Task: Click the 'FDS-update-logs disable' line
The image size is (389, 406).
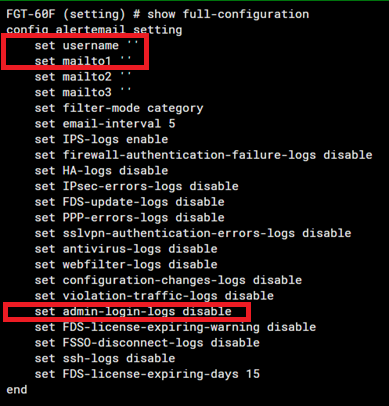Action: (x=129, y=202)
